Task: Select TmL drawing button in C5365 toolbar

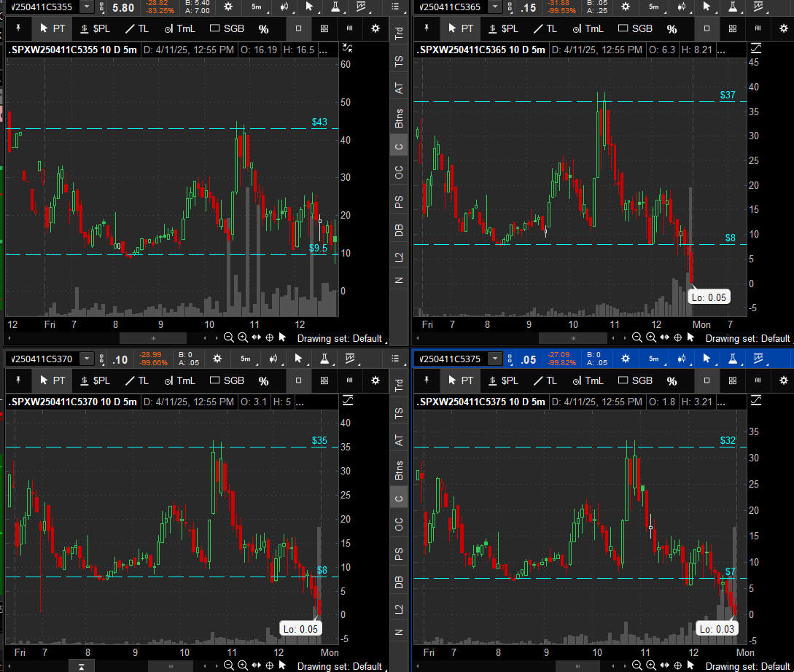Action: 587,29
